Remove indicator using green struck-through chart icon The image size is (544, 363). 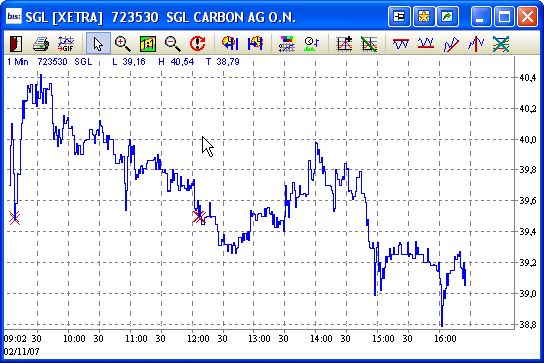pos(369,44)
